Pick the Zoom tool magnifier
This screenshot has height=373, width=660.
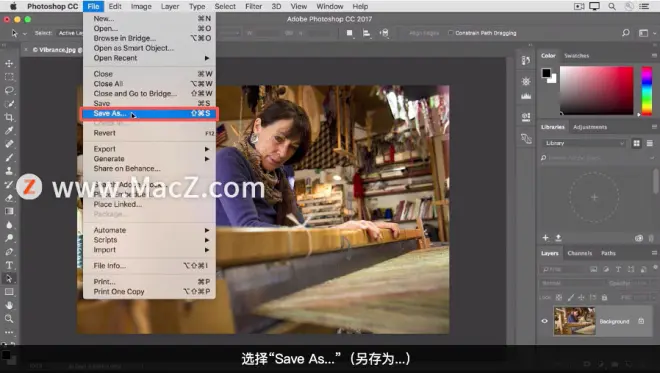coord(9,319)
